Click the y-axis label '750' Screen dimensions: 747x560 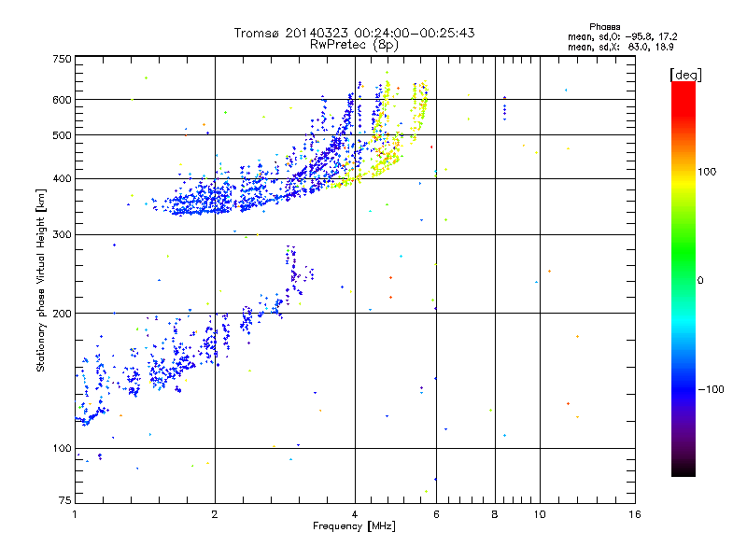click(x=62, y=59)
